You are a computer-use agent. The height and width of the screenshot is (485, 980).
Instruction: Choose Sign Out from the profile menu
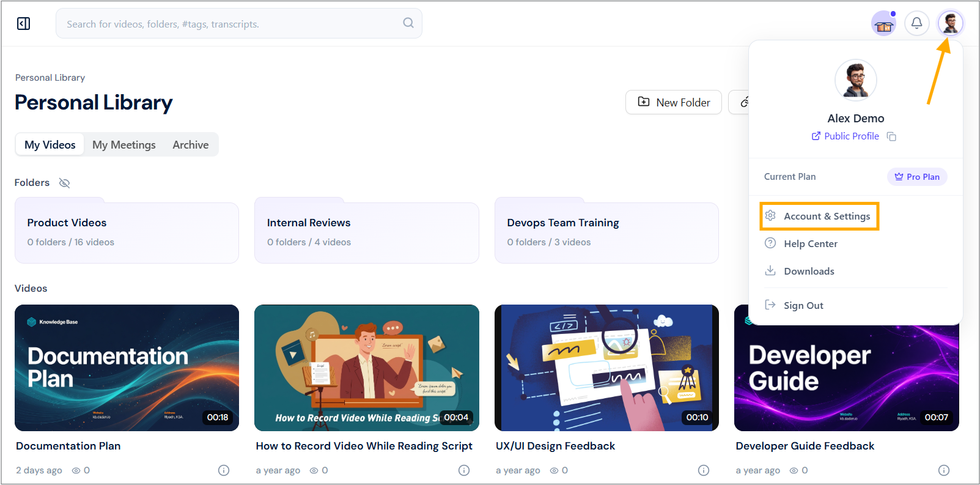click(803, 305)
